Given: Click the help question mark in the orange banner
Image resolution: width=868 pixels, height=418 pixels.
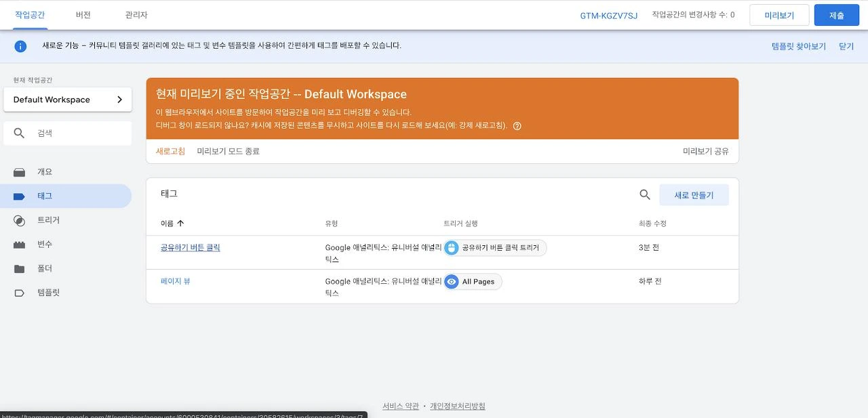Looking at the screenshot, I should [517, 126].
